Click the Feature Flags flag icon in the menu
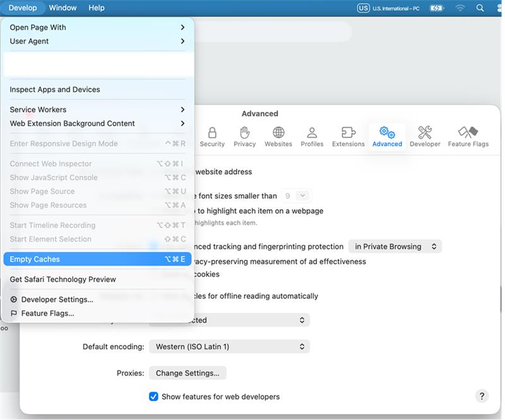Image resolution: width=505 pixels, height=420 pixels. click(13, 313)
